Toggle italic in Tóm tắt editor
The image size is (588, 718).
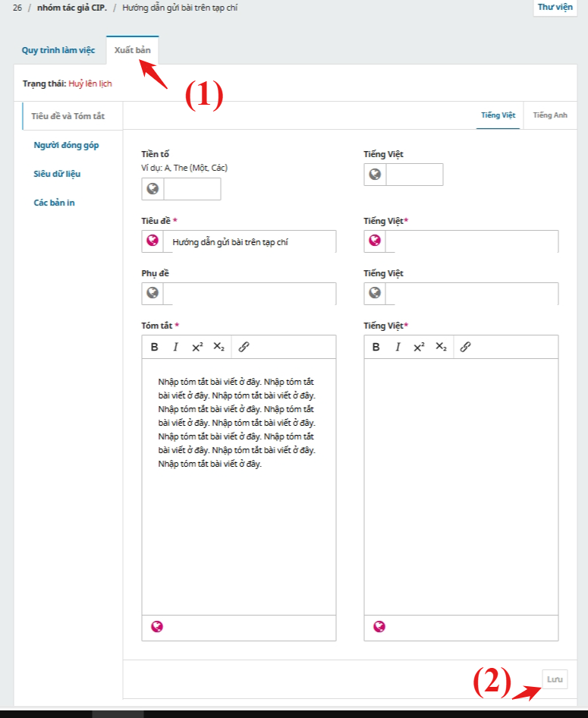(x=175, y=347)
